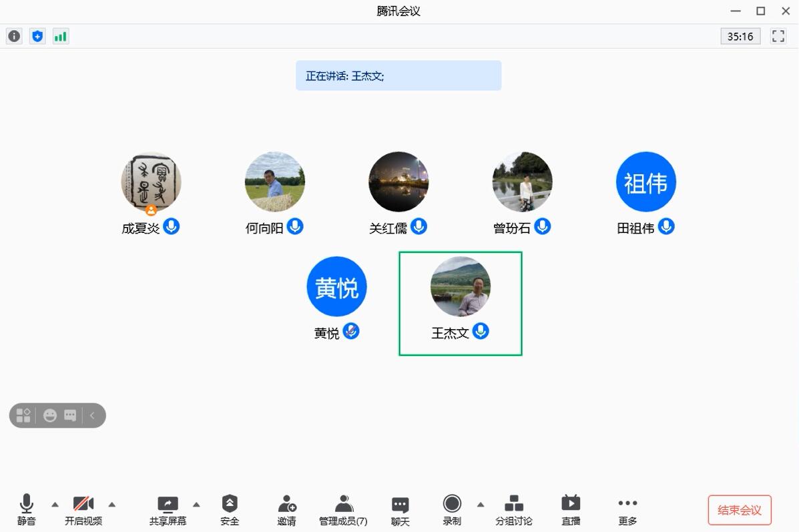
Task: Click 何向阳's avatar
Action: [x=274, y=181]
